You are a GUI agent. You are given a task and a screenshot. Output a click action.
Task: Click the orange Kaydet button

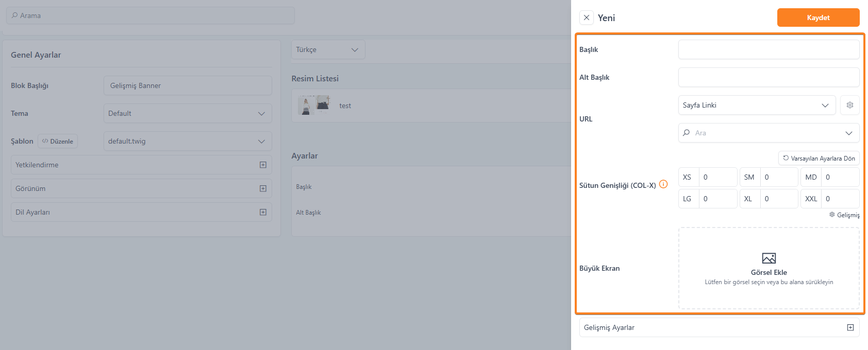pos(818,17)
